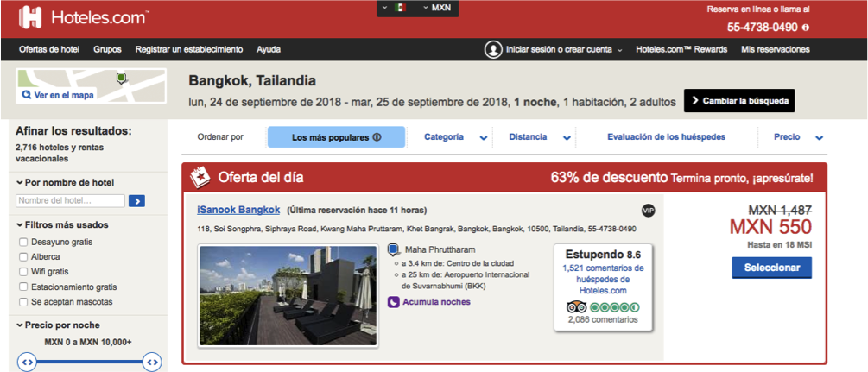The image size is (868, 372).
Task: Click the magnifier icon beside Ver en el mapa
Action: [26, 95]
